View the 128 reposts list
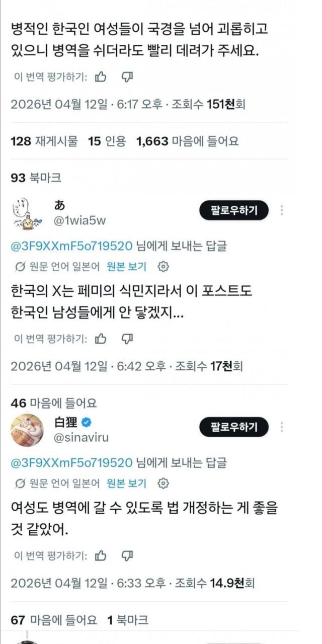This screenshot has width=322, height=644. click(44, 141)
